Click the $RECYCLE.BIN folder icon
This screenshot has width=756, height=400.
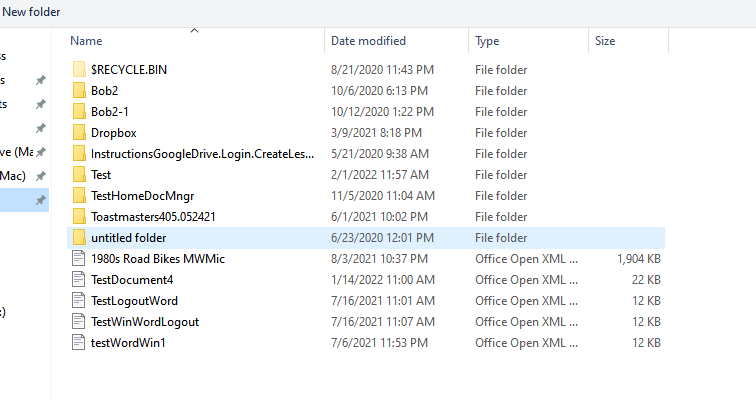(x=79, y=70)
